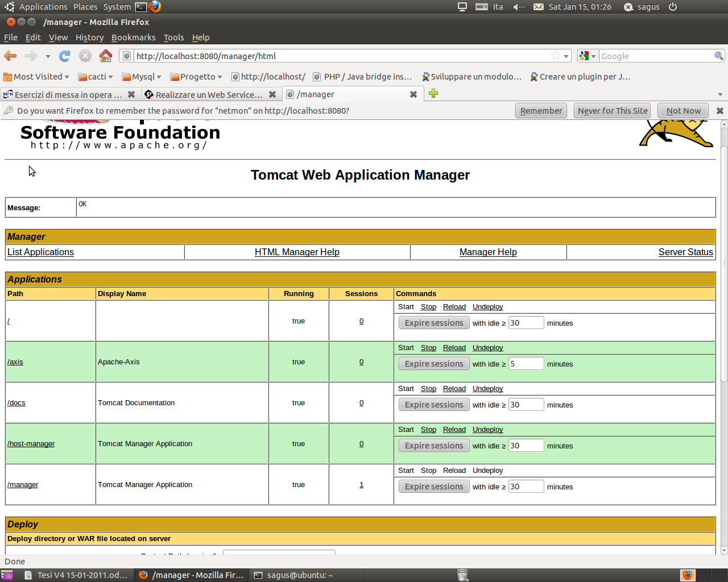Viewport: 728px width, 582px height.
Task: Close the Realizzare un Web Service tab
Action: pyautogui.click(x=272, y=94)
